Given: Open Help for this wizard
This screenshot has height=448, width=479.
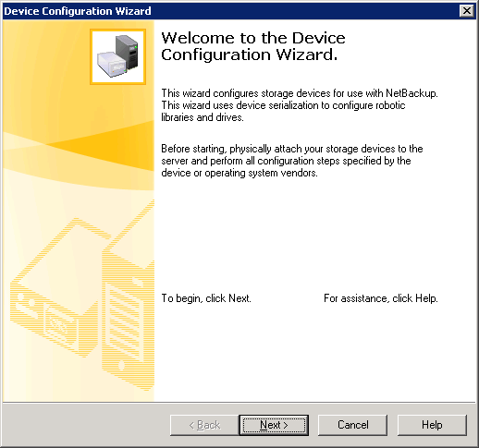Looking at the screenshot, I should point(432,425).
